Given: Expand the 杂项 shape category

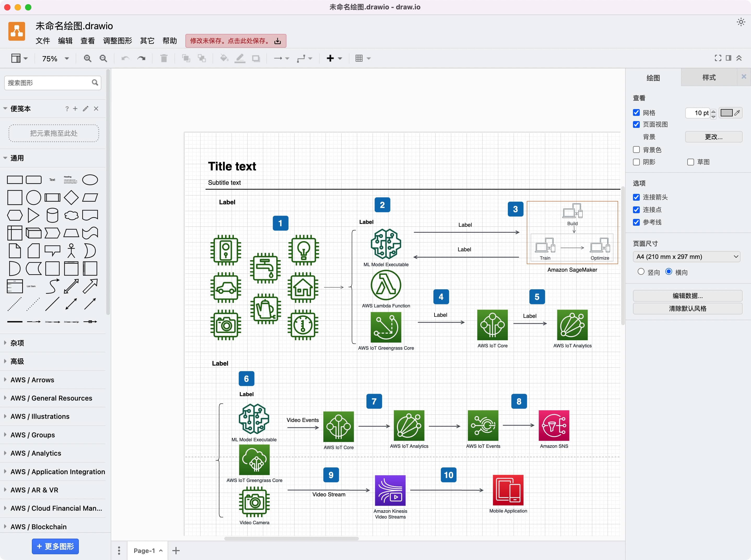Looking at the screenshot, I should pos(52,343).
